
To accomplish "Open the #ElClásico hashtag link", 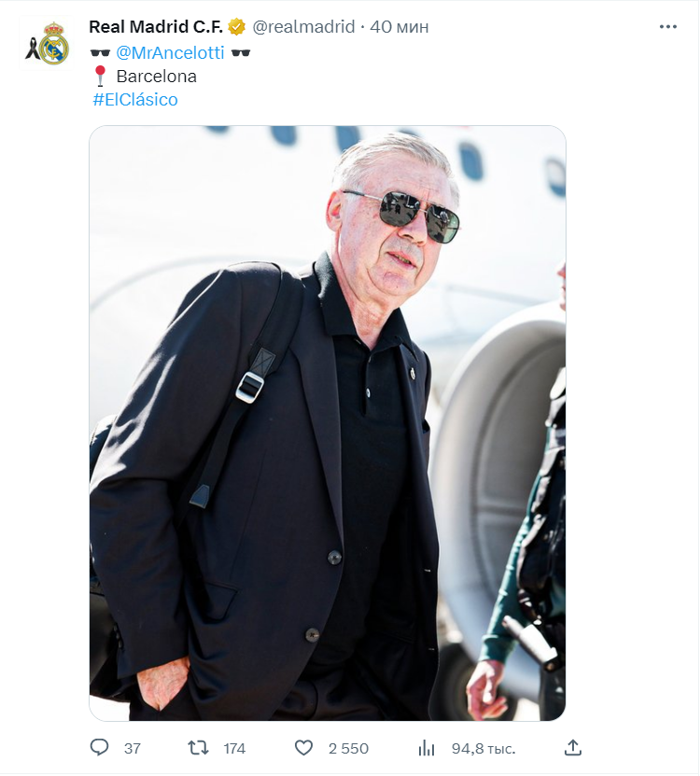I will 135,100.
